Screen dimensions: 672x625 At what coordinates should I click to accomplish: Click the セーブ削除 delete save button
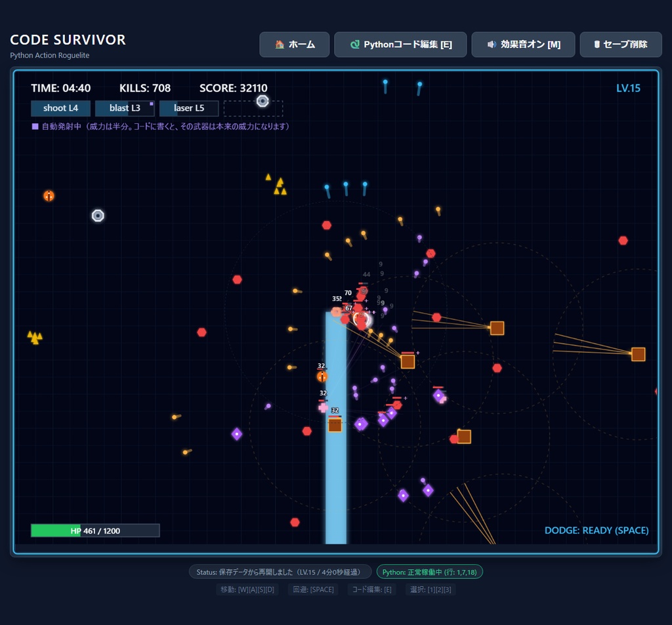[621, 44]
